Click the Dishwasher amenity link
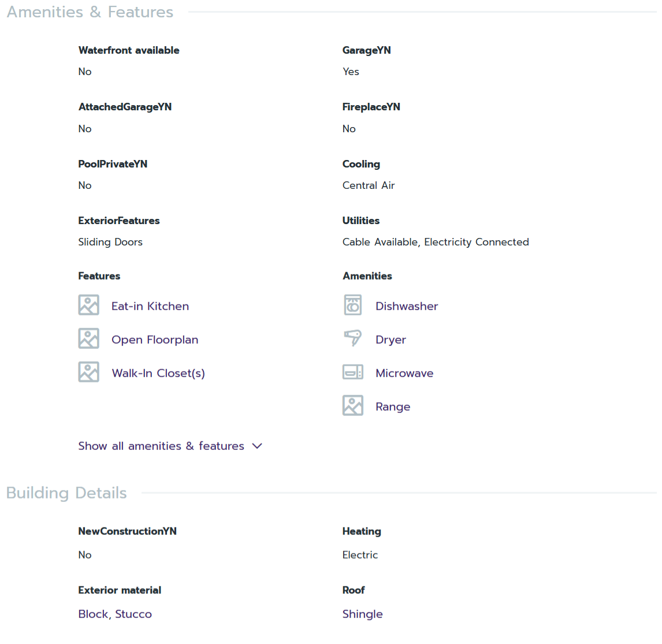Screen dimensions: 662x644 [x=407, y=306]
